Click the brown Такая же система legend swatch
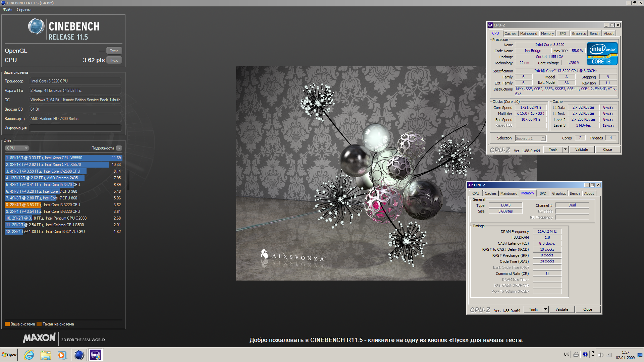This screenshot has width=644, height=362. (x=39, y=324)
